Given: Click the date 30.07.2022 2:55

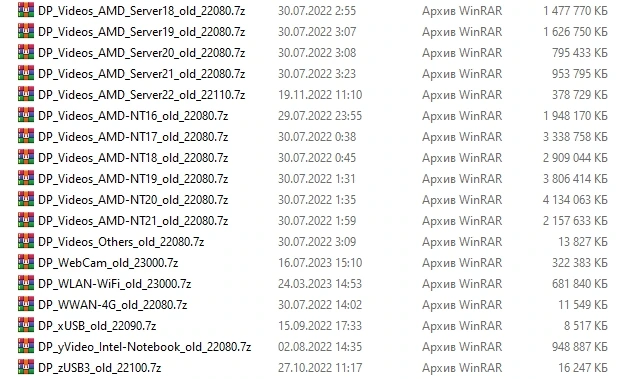Looking at the screenshot, I should point(317,11).
